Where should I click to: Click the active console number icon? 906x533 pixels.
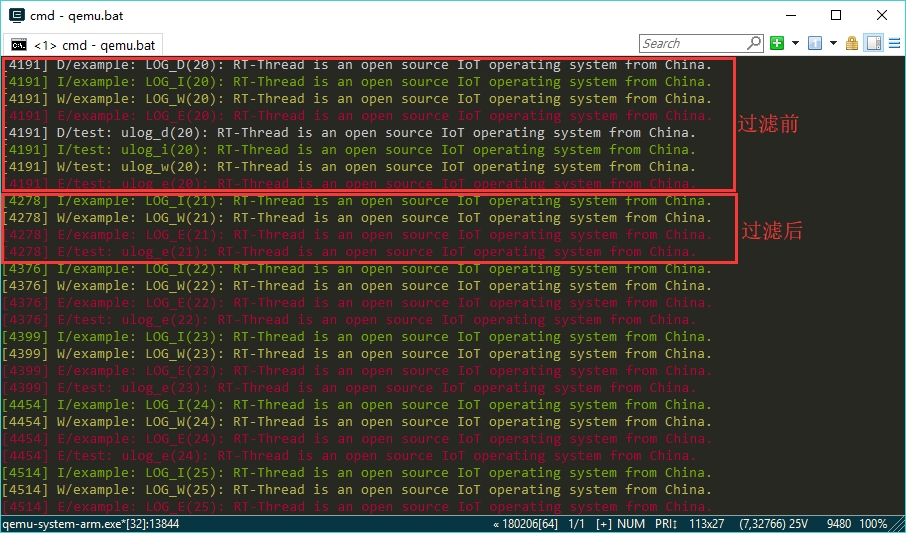(x=815, y=43)
